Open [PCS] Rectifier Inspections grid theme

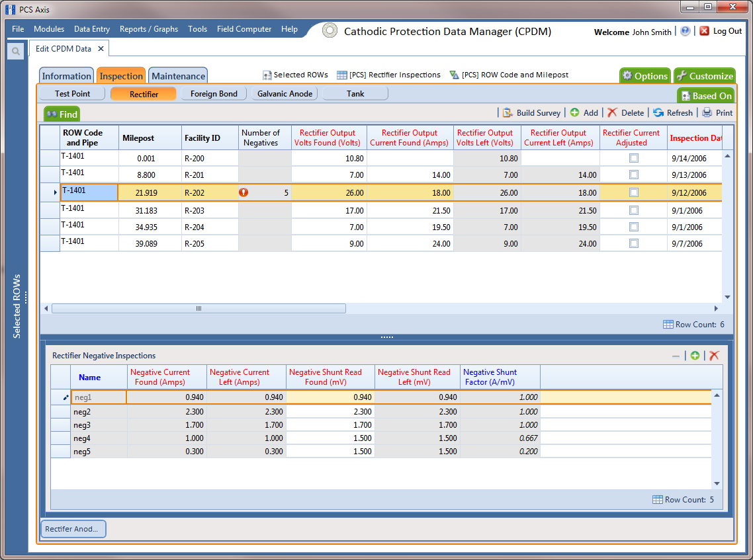click(341, 75)
